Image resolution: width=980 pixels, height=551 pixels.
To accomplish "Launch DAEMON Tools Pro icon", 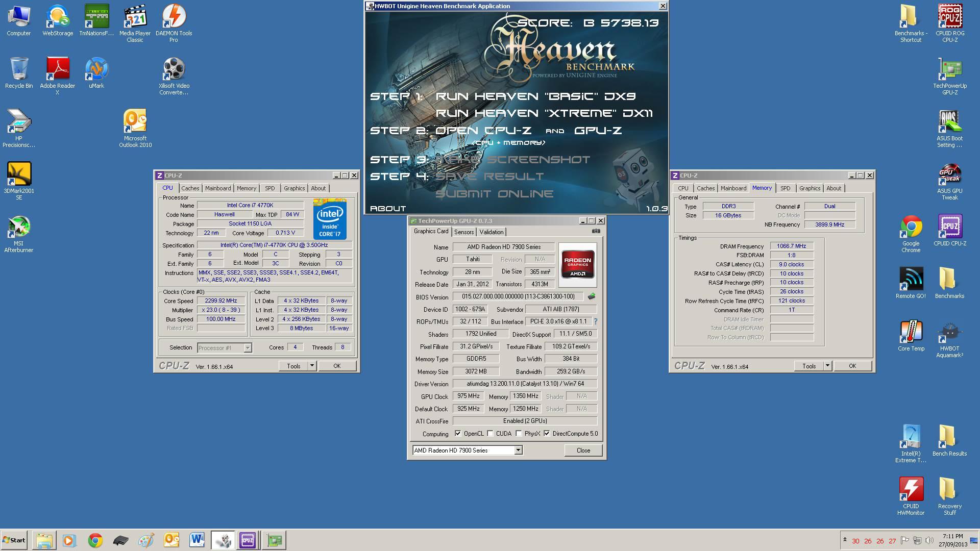I will [174, 24].
